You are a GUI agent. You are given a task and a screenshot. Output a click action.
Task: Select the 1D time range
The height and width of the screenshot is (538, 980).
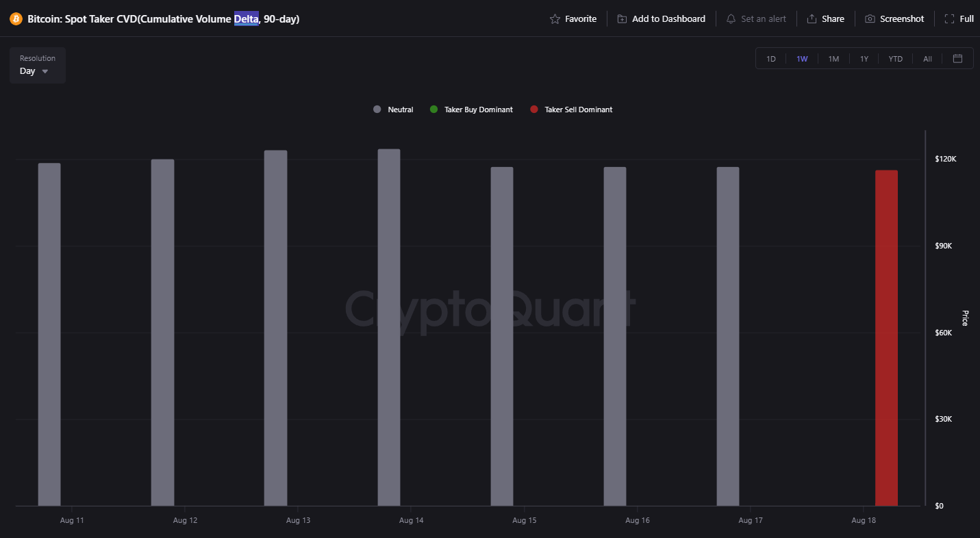coord(770,59)
